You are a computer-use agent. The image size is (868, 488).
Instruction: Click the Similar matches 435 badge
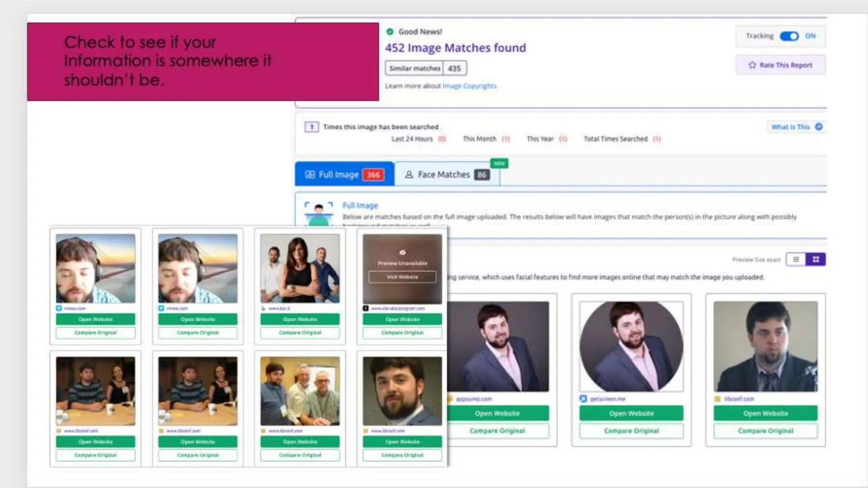[426, 68]
